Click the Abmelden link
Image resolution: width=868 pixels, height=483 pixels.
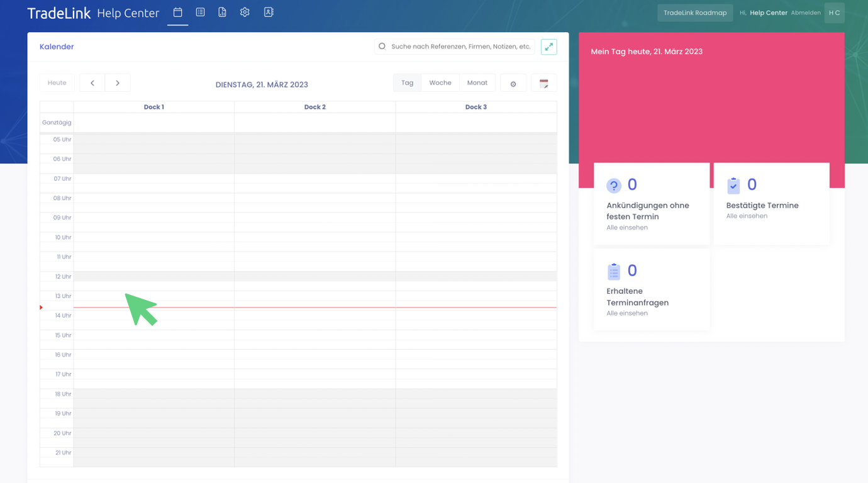(x=805, y=13)
